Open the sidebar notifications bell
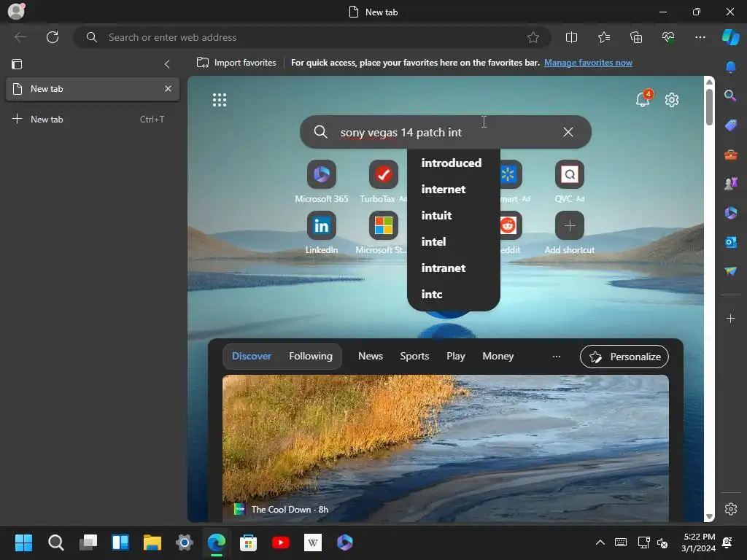747x560 pixels. click(730, 68)
